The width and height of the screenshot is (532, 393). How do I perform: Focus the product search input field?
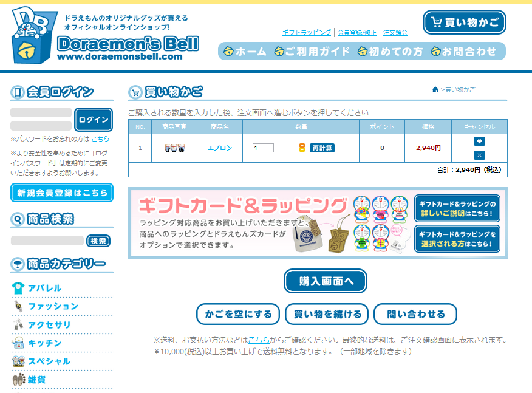(x=47, y=241)
